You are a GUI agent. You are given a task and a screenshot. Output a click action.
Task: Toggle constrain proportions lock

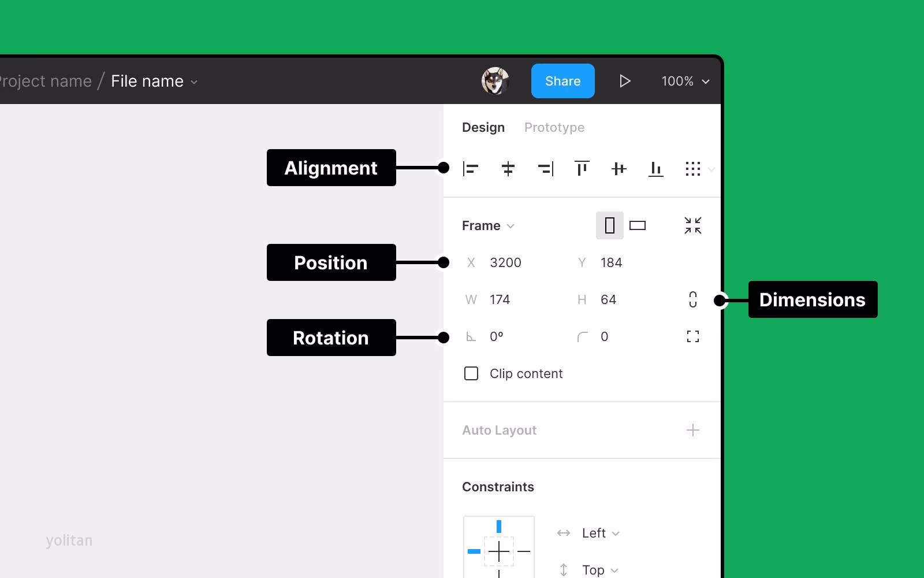pyautogui.click(x=692, y=299)
